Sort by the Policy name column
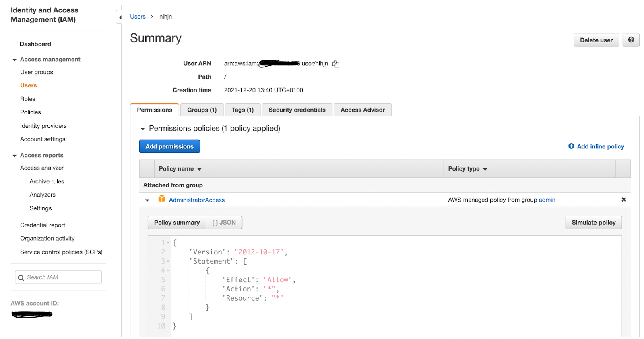 (180, 169)
